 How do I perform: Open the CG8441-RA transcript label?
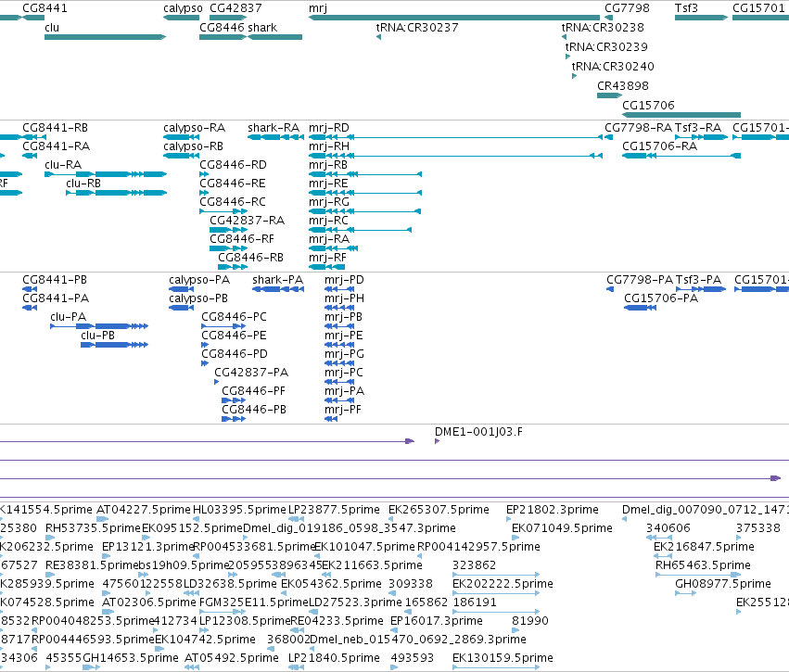click(x=56, y=146)
